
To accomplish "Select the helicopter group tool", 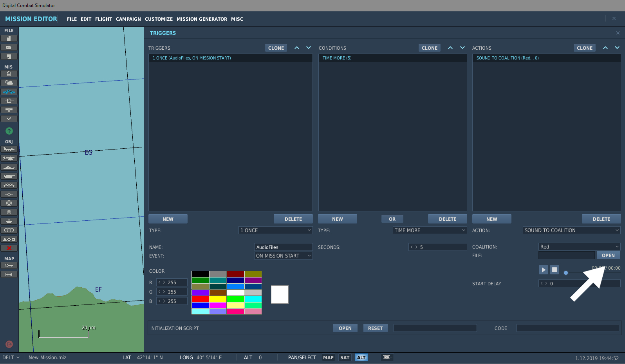I will click(x=9, y=158).
